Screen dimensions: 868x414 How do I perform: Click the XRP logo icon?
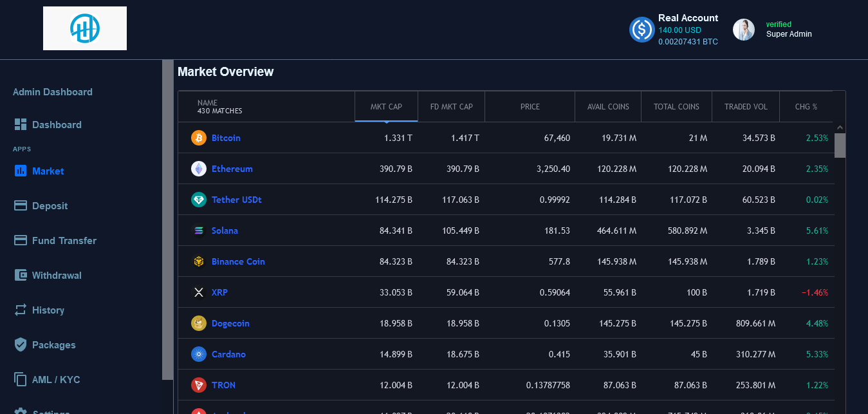pos(199,292)
